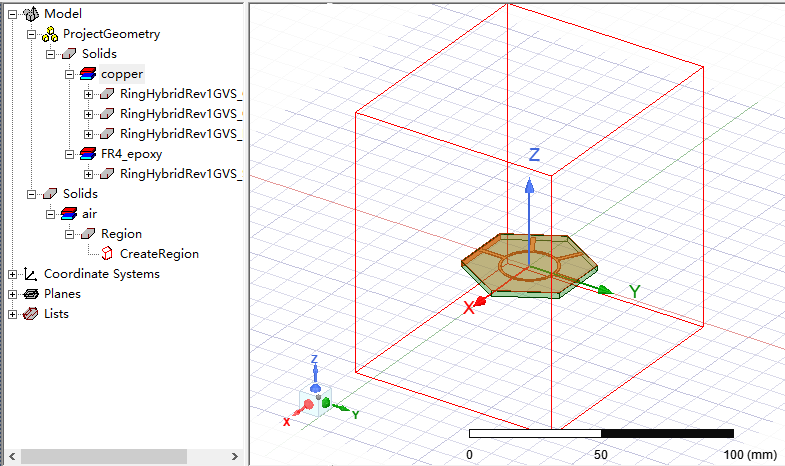Expand the Coordinate Systems node
Screen dimensions: 785x466
(x=13, y=274)
